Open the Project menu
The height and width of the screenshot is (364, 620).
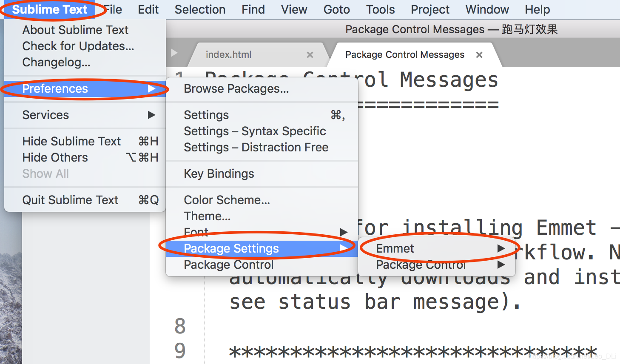click(x=430, y=9)
